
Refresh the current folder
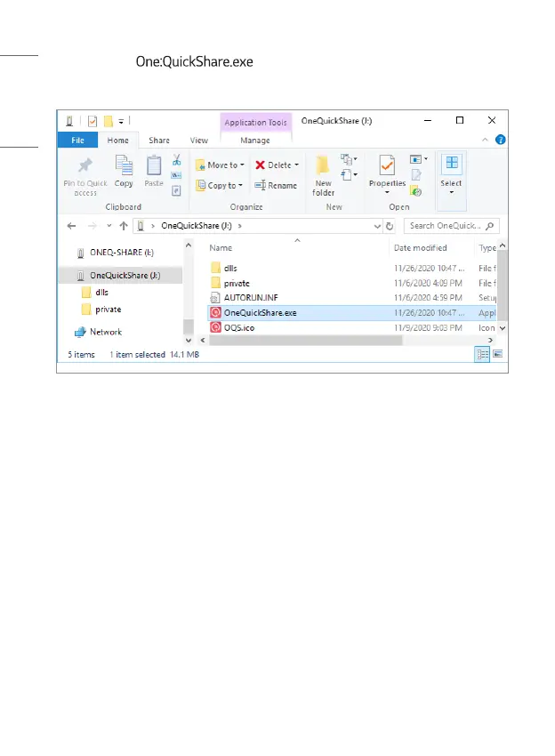click(x=390, y=226)
